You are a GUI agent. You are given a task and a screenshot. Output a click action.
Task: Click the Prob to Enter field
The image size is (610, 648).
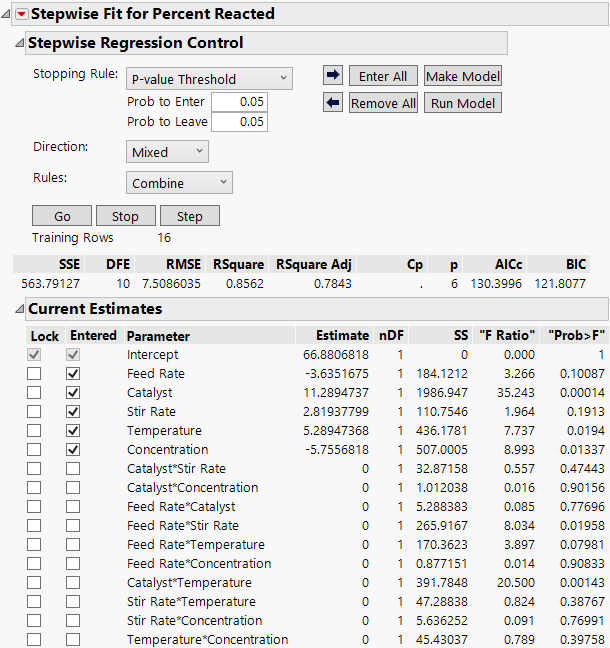[239, 102]
